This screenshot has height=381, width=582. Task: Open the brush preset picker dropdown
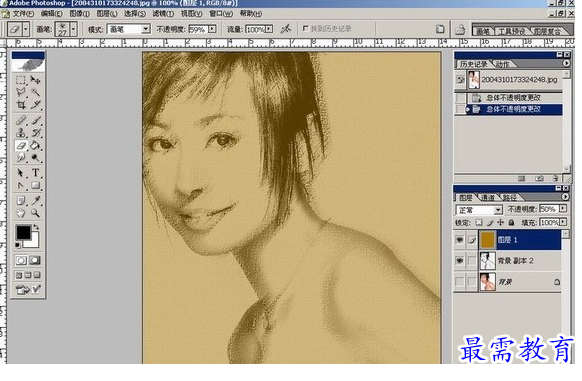pos(73,29)
